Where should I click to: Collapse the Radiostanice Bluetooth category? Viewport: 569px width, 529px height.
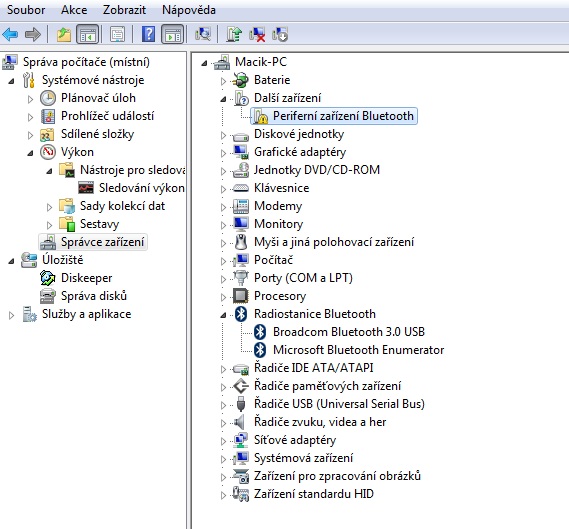223,315
